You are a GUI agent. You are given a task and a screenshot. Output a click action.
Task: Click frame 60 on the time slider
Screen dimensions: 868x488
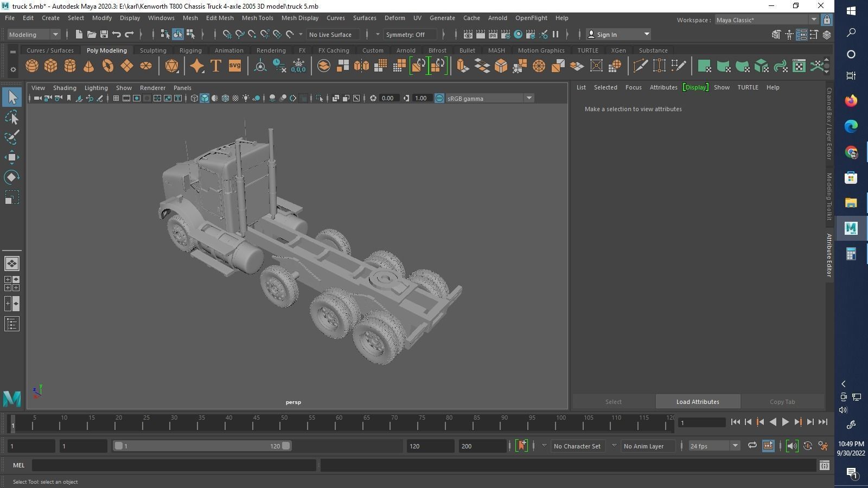coord(339,423)
